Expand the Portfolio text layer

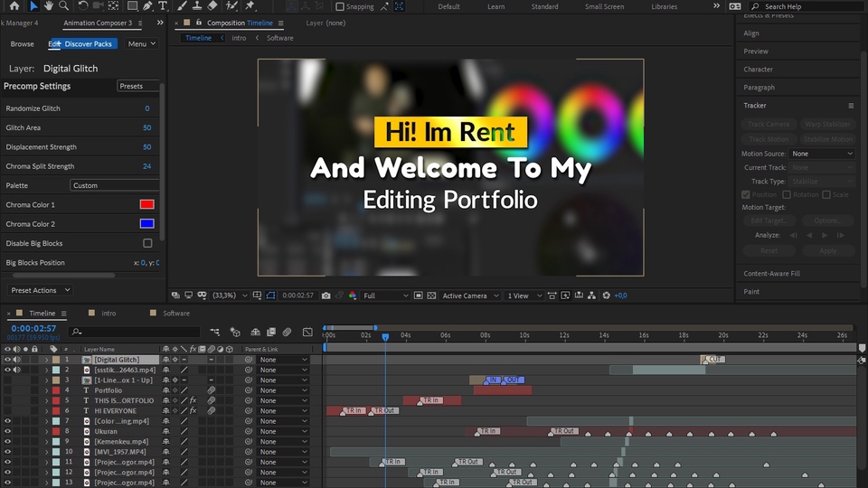coord(46,390)
